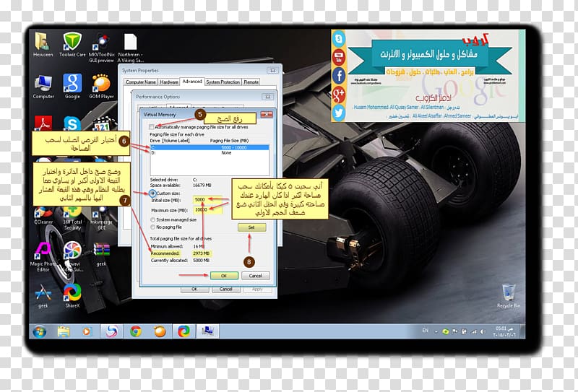Select drive C: in the paging list
Image resolution: width=578 pixels, height=392 pixels.
point(210,148)
